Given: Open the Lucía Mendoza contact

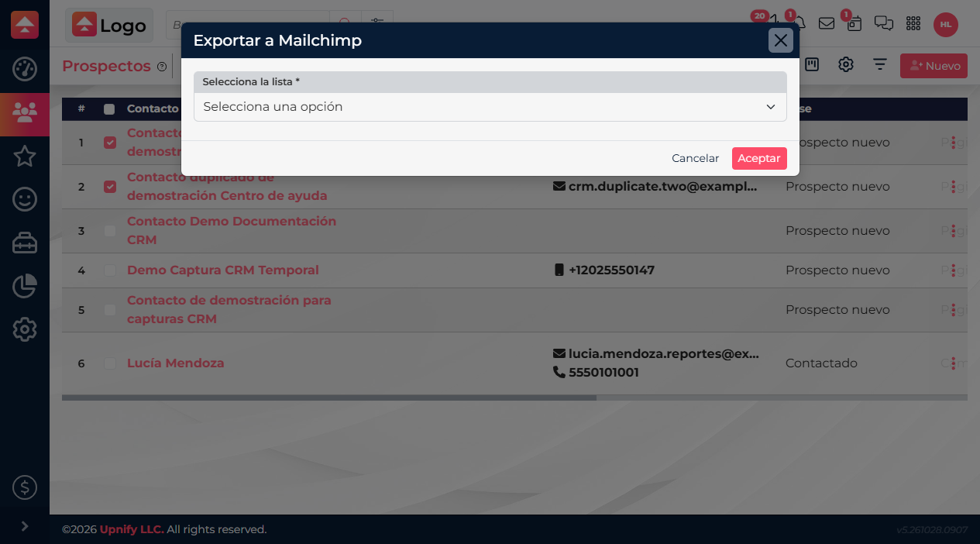Looking at the screenshot, I should [176, 363].
